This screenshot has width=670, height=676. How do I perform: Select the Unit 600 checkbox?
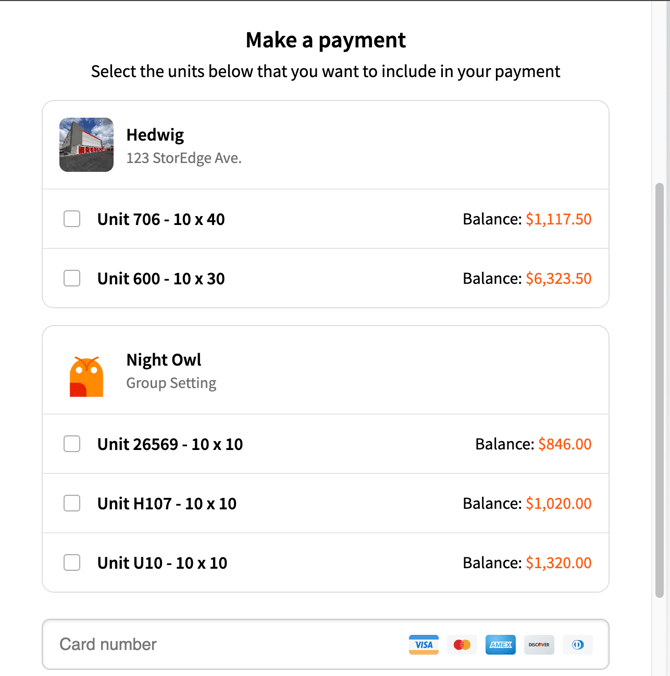click(x=72, y=278)
